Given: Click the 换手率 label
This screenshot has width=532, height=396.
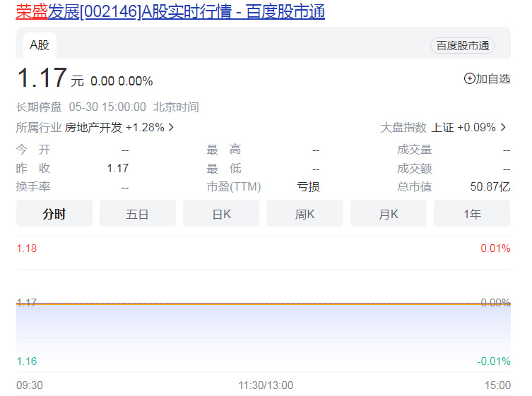Looking at the screenshot, I should click(33, 187).
